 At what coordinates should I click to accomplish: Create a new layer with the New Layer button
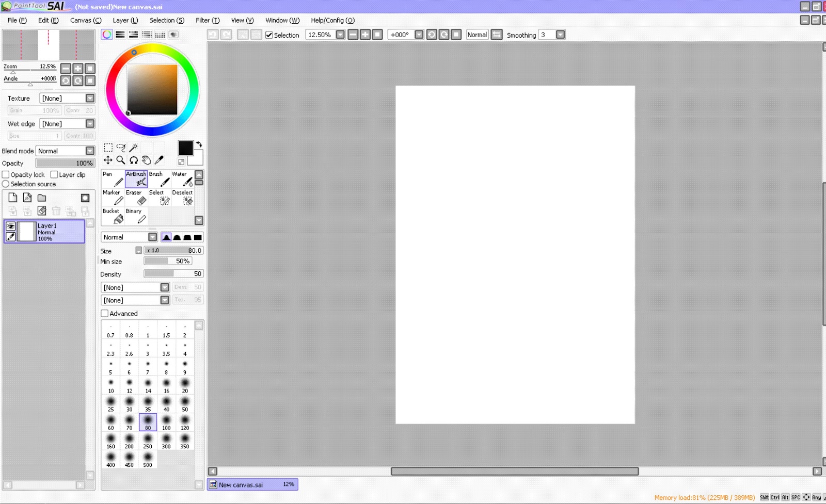point(12,197)
